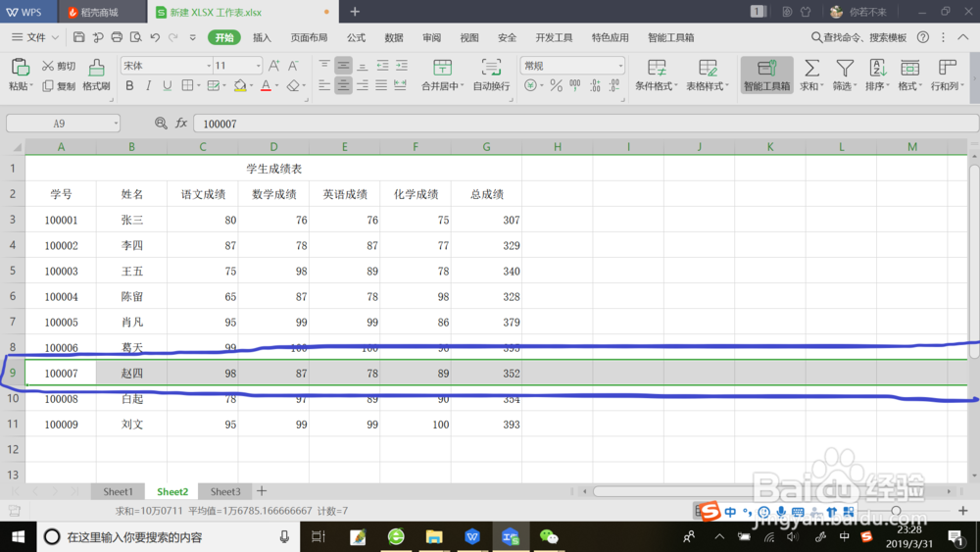Image resolution: width=980 pixels, height=552 pixels.
Task: Click the Windows taskbar search box
Action: point(169,536)
